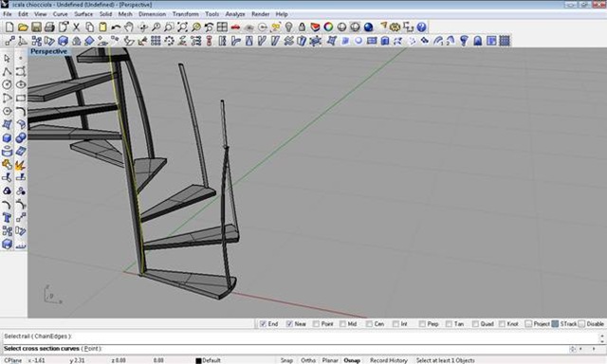Enable the Tan osnap checkbox

coord(449,324)
